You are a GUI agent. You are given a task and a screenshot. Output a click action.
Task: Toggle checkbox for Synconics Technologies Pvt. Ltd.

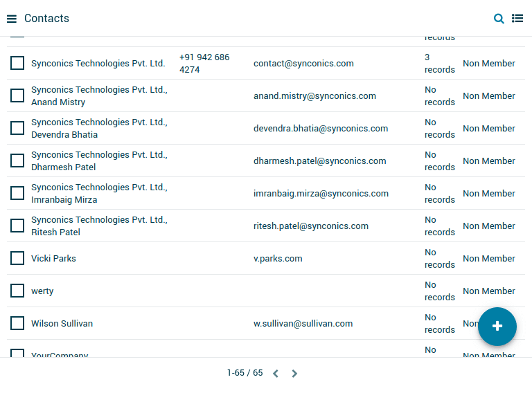pyautogui.click(x=17, y=63)
